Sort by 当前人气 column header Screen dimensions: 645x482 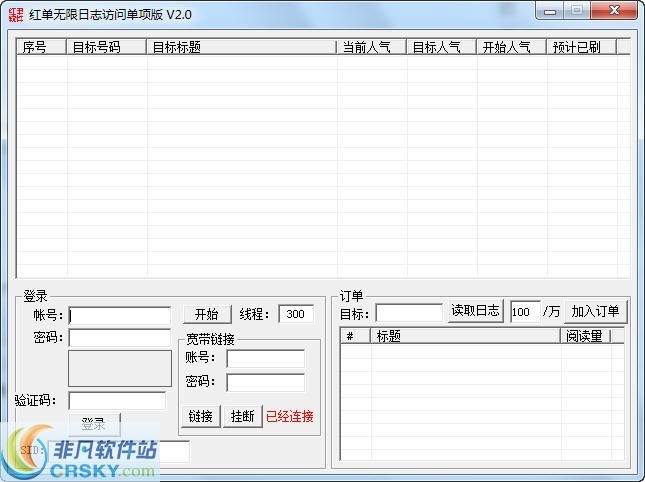point(371,47)
